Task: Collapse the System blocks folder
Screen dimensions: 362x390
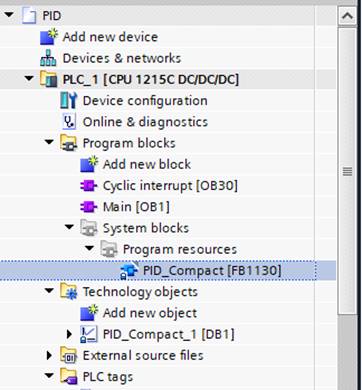Action: point(69,228)
